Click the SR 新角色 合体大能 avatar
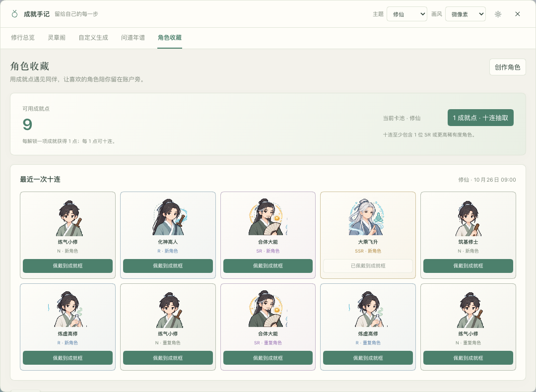The height and width of the screenshot is (392, 536). [268, 217]
